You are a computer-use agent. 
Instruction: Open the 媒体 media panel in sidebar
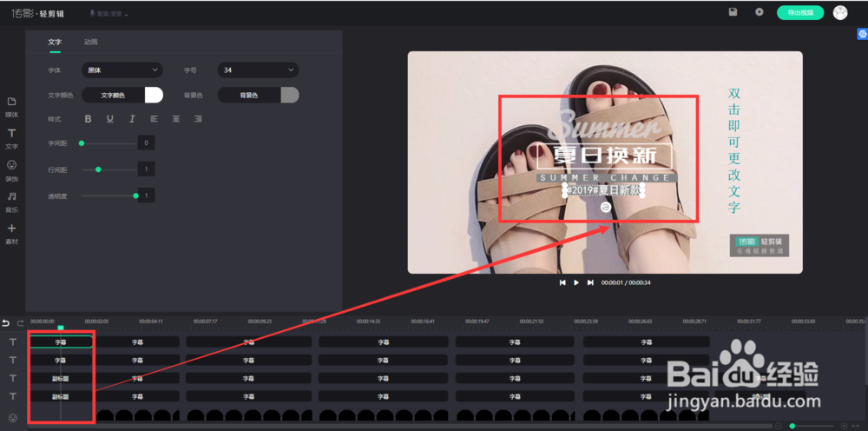[11, 106]
